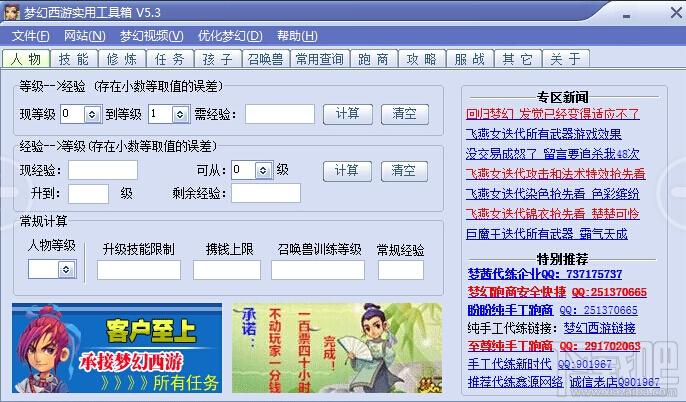This screenshot has width=686, height=402.
Task: Click the 剩余经验 field
Action: tap(266, 193)
